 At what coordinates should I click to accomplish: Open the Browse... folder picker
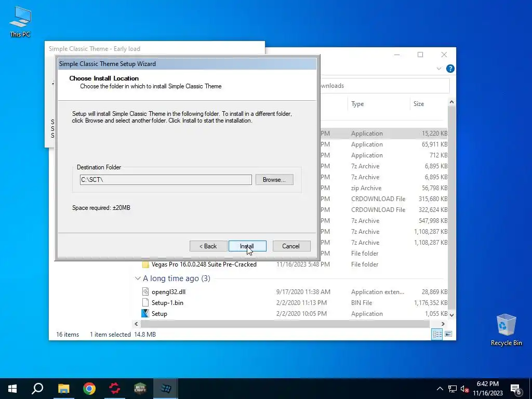[274, 179]
